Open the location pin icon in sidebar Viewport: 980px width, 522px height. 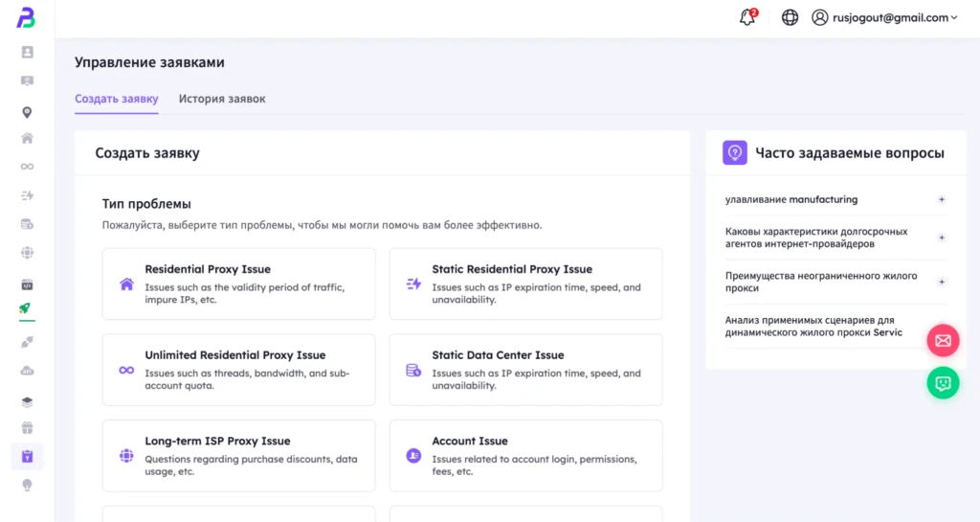click(x=27, y=112)
